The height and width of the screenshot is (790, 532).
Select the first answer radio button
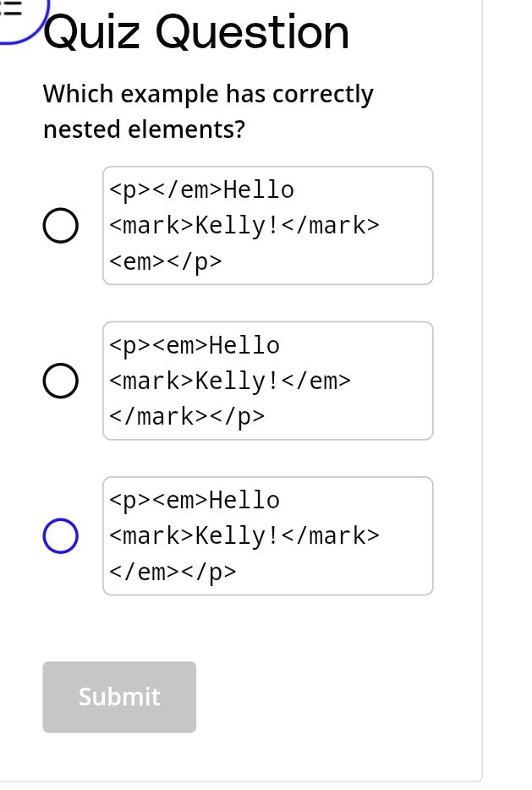(x=60, y=225)
